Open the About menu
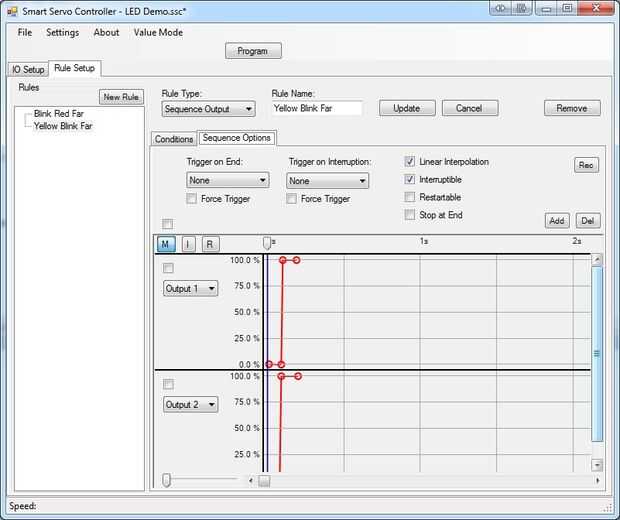This screenshot has height=520, width=620. (x=106, y=32)
